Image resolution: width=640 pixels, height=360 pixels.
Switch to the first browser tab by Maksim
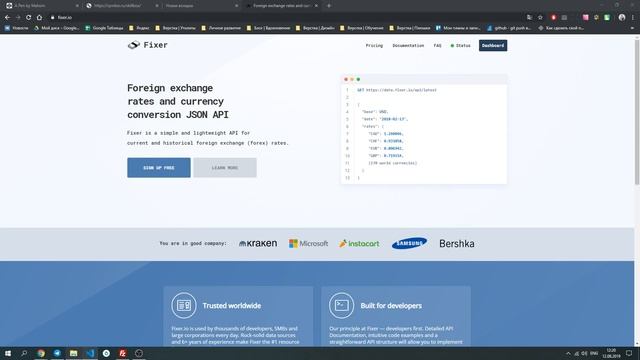pos(41,6)
